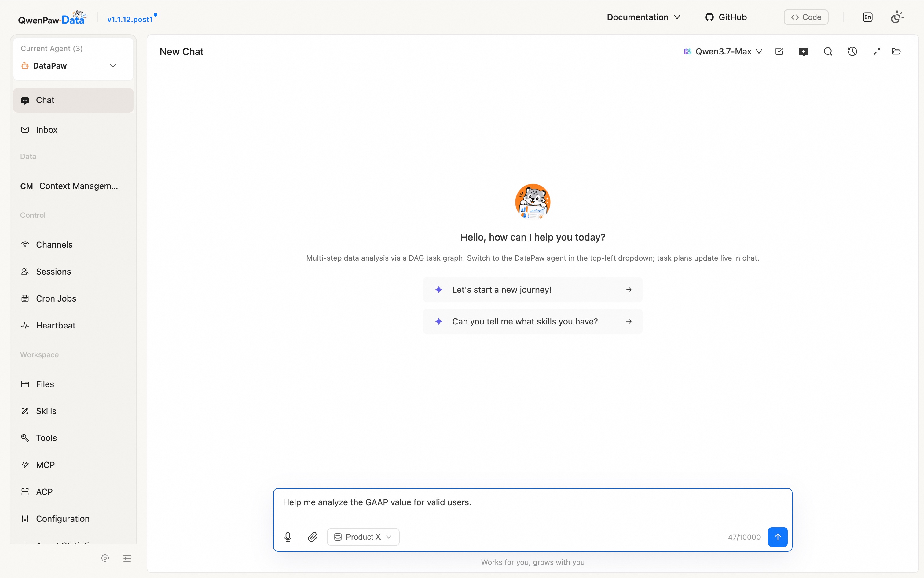The width and height of the screenshot is (924, 578).
Task: Open Sessions in the sidebar
Action: (73, 272)
